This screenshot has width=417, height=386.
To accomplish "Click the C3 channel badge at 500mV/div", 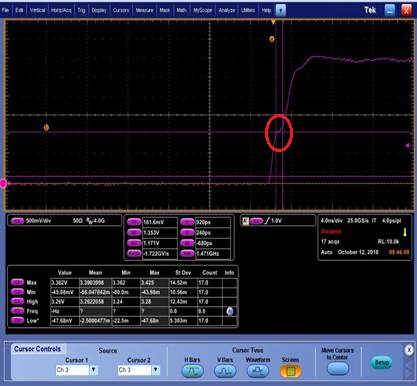I will point(17,221).
